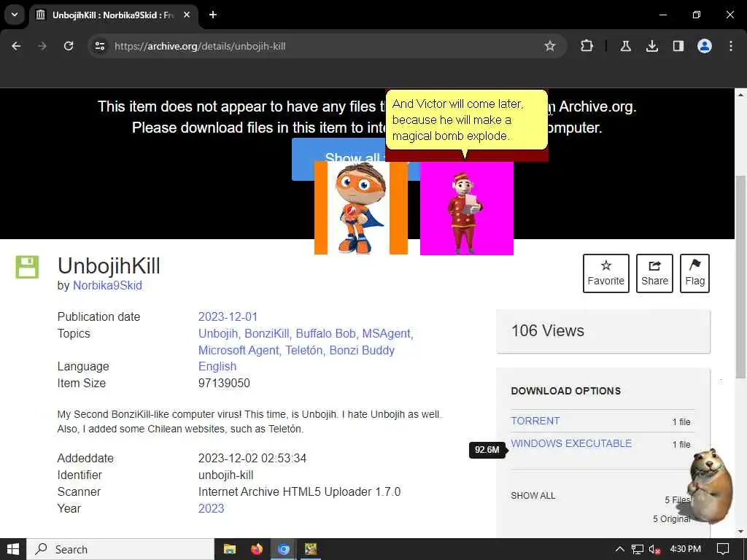The width and height of the screenshot is (747, 560).
Task: Click SHOW ALL download files
Action: pos(533,496)
